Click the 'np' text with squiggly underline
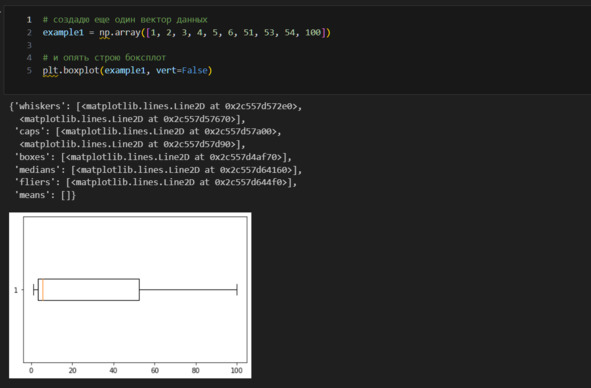The width and height of the screenshot is (591, 388). tap(104, 33)
